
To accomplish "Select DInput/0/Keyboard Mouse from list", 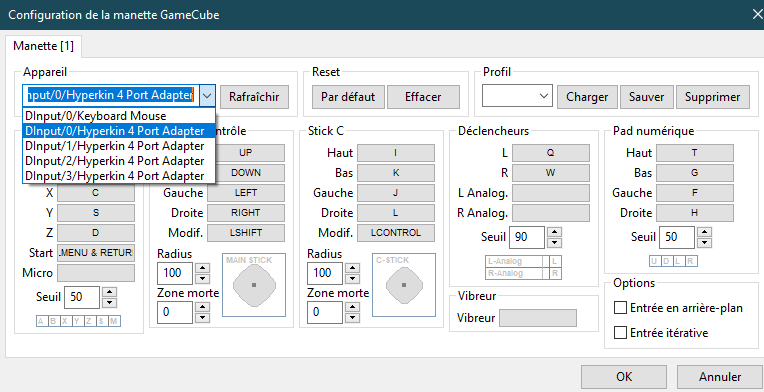I will click(118, 116).
